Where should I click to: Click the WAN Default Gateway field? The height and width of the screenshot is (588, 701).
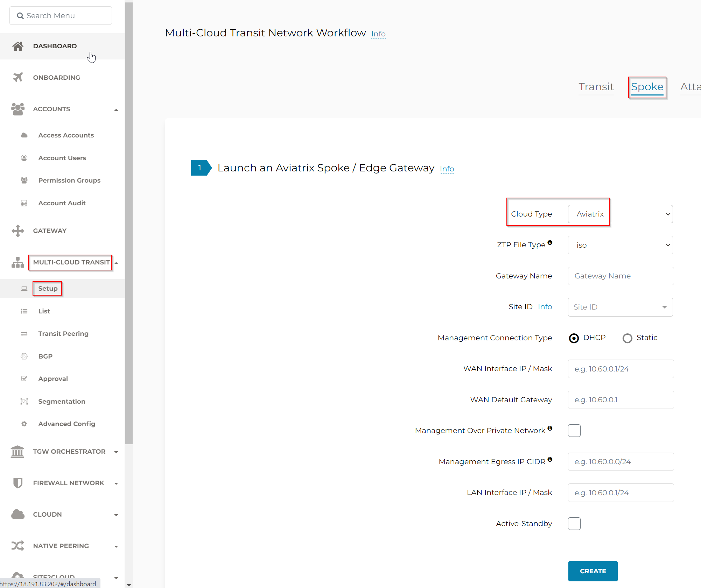(x=621, y=400)
